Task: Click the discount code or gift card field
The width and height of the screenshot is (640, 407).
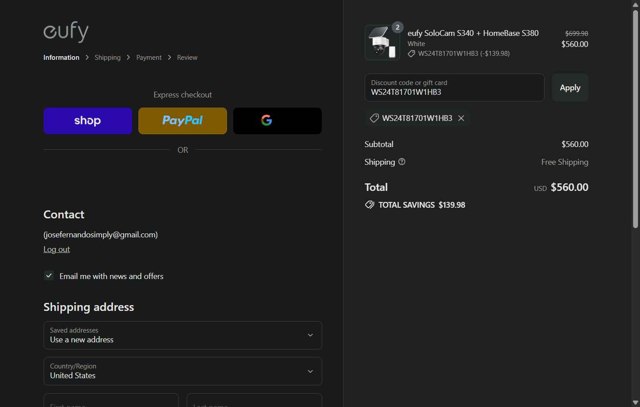Action: pyautogui.click(x=454, y=88)
